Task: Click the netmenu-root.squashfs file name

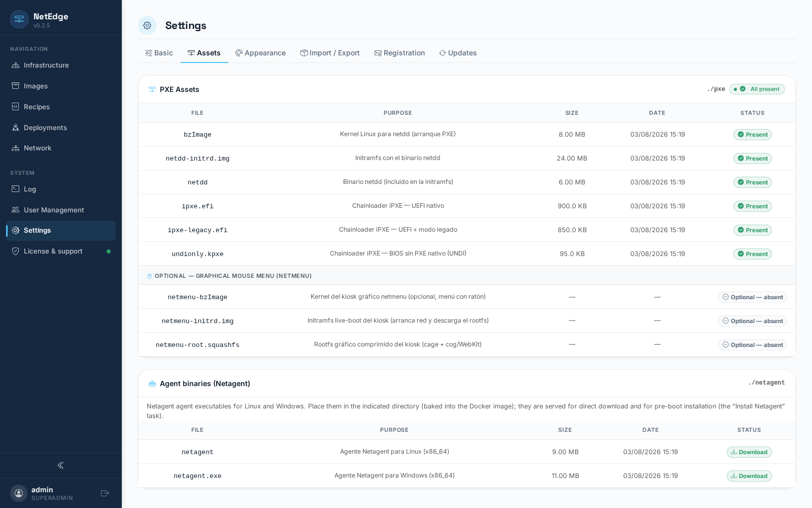Action: [x=197, y=345]
